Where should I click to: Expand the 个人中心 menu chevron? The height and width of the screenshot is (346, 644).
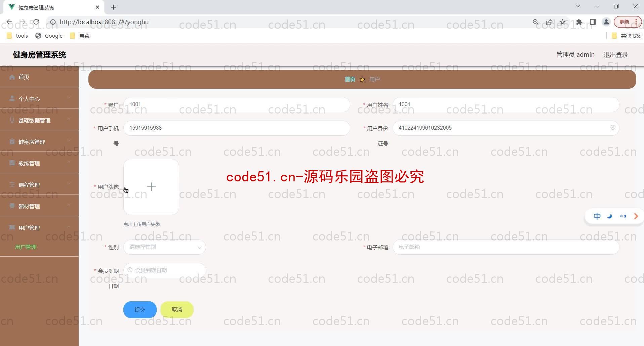coord(69,97)
